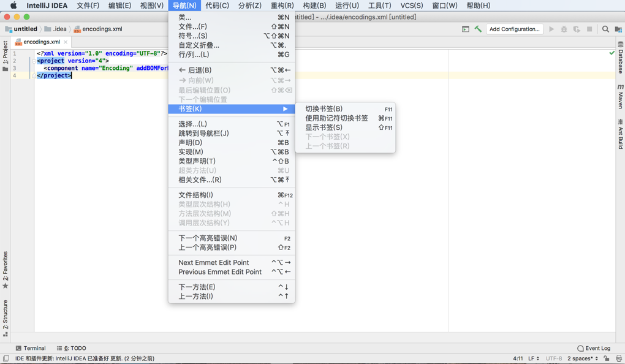625x364 pixels.
Task: Close the encodings.xml editor tab
Action: click(66, 42)
